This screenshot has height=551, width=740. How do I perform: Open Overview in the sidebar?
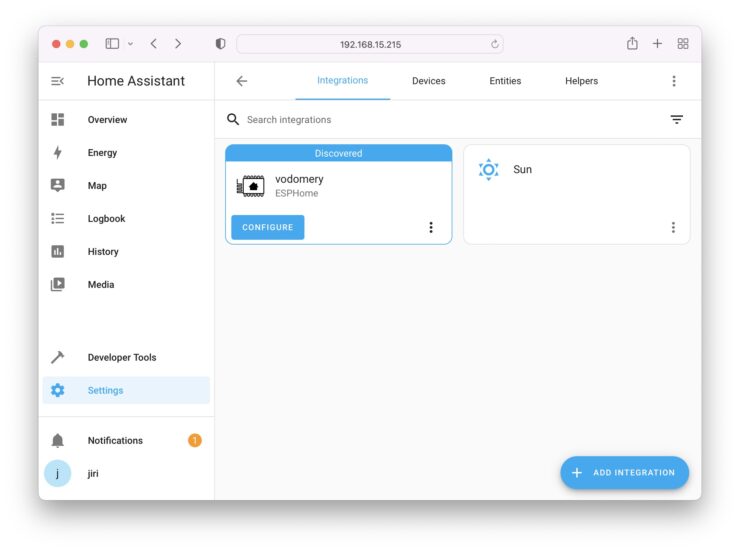pyautogui.click(x=126, y=119)
